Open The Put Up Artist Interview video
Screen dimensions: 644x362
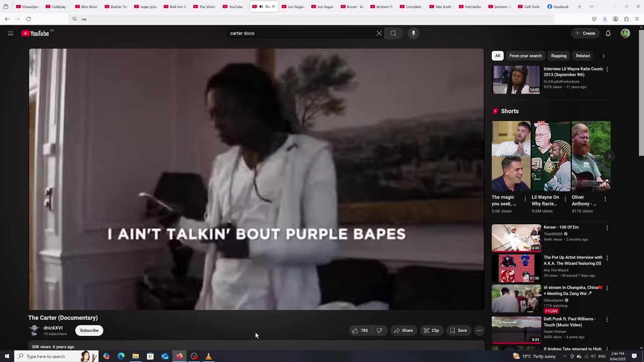516,268
